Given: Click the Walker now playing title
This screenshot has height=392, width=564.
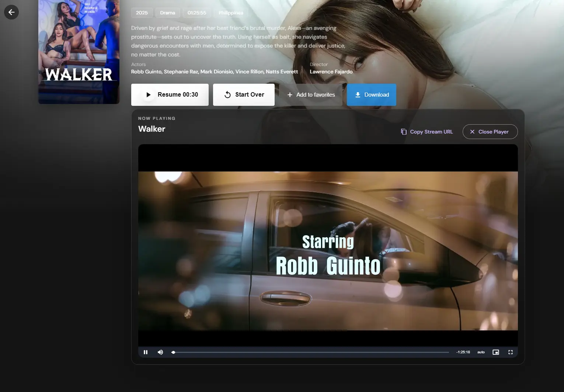Looking at the screenshot, I should tap(152, 129).
